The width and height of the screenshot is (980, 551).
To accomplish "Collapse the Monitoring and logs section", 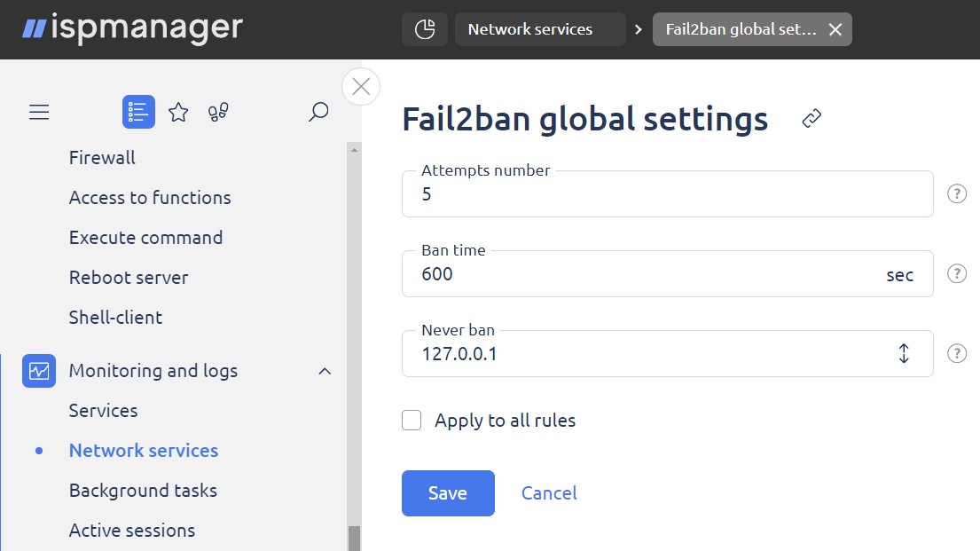I will tap(325, 371).
